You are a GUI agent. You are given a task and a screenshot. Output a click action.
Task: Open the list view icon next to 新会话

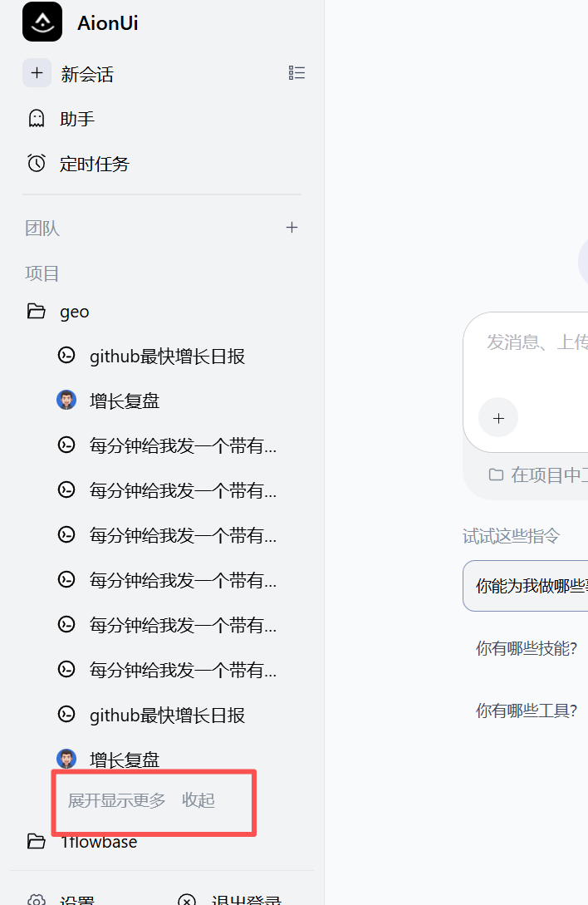coord(296,73)
